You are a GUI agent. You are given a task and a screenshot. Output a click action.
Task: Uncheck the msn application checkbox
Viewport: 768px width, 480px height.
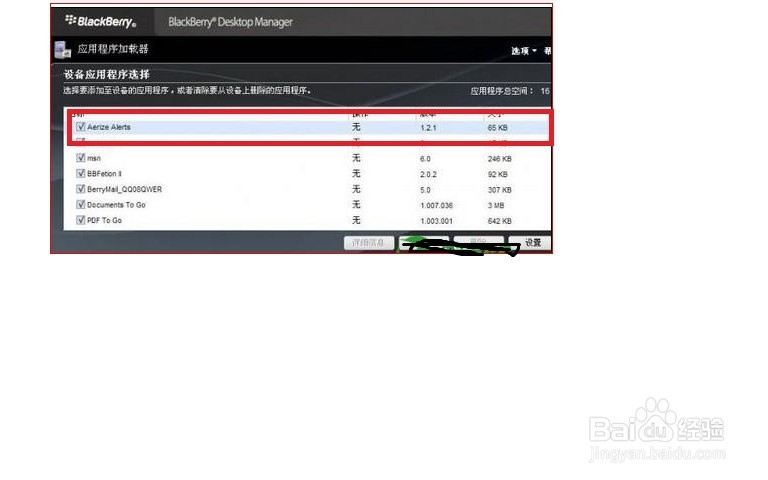coord(81,158)
